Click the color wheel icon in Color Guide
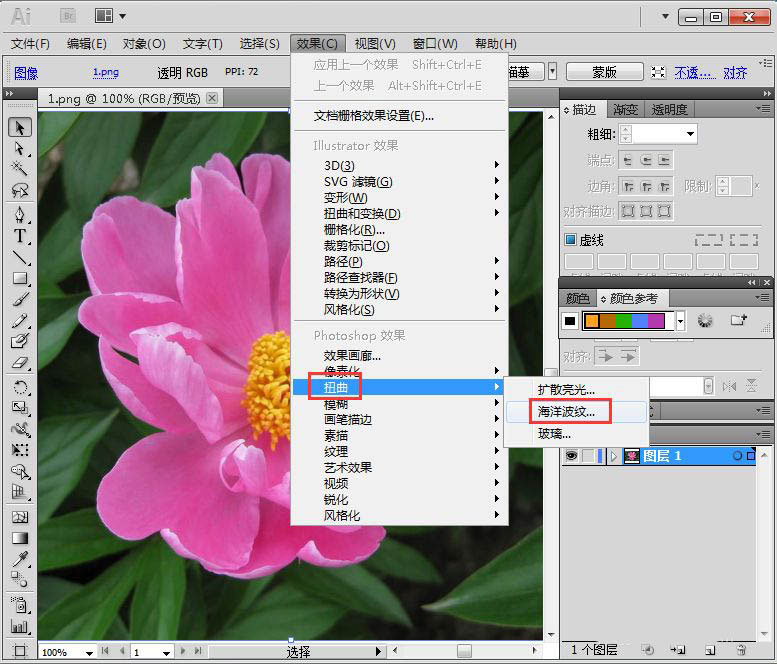Image resolution: width=777 pixels, height=664 pixels. tap(705, 320)
